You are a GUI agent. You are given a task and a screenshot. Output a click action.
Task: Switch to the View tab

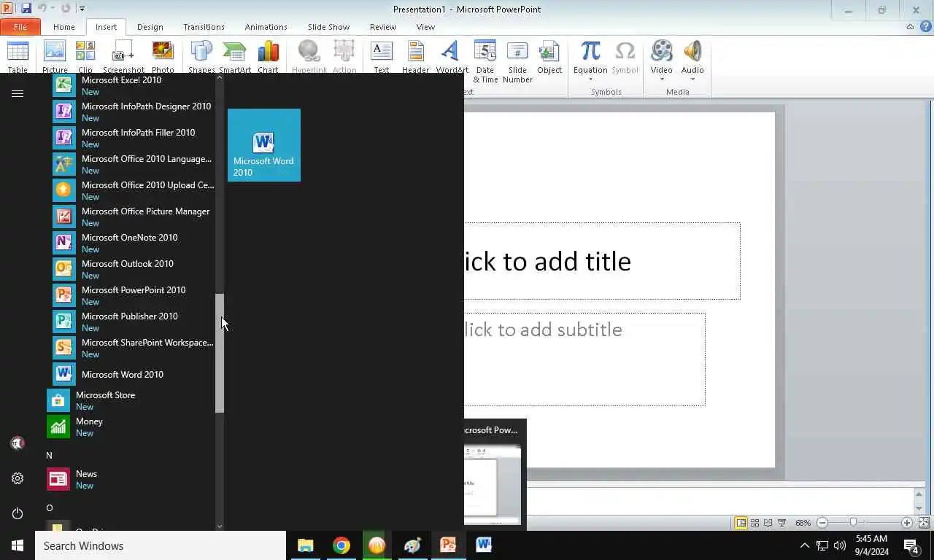[x=425, y=27]
